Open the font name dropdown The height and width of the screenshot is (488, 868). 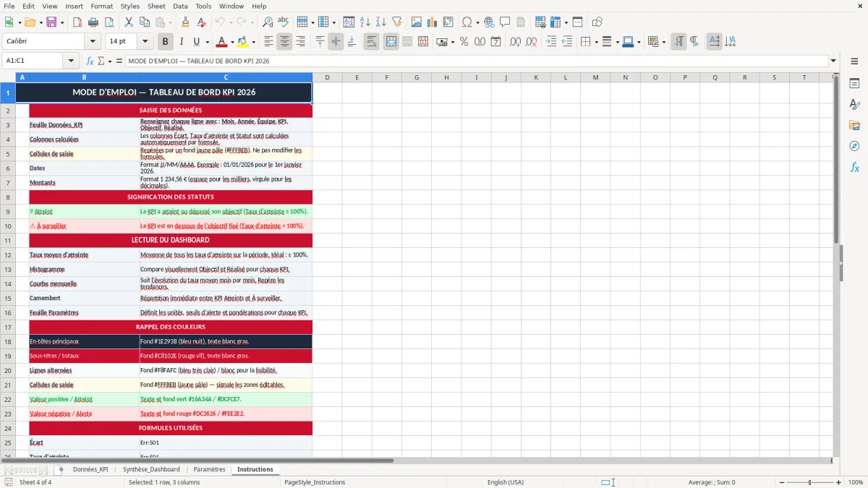[x=92, y=42]
